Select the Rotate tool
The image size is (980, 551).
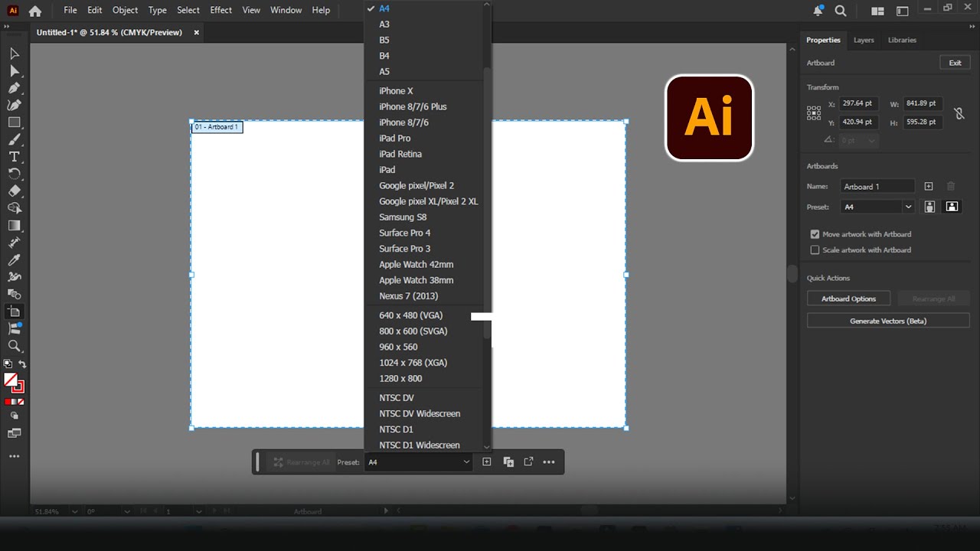tap(14, 174)
